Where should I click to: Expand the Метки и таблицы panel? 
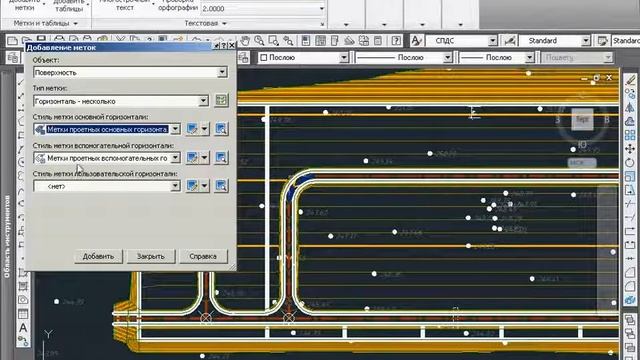click(x=45, y=23)
